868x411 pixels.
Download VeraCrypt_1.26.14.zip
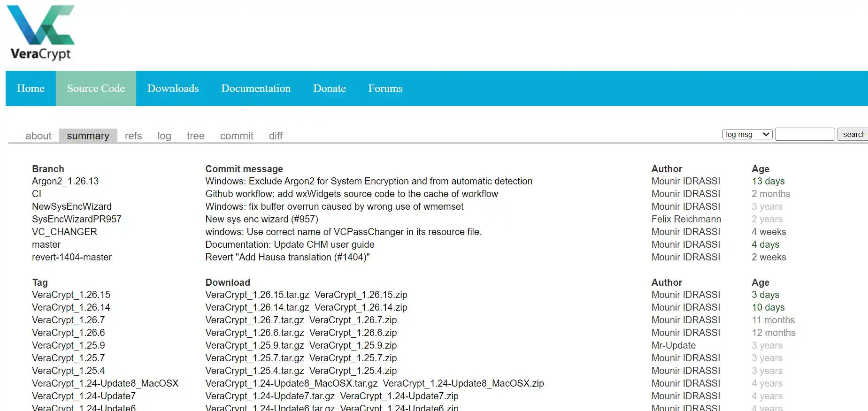coord(361,307)
